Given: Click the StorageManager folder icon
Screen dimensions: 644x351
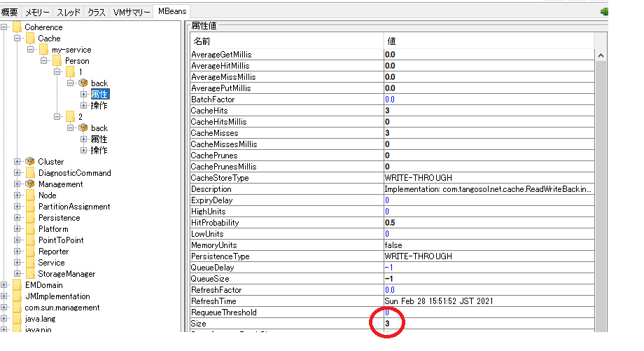Looking at the screenshot, I should [x=30, y=274].
